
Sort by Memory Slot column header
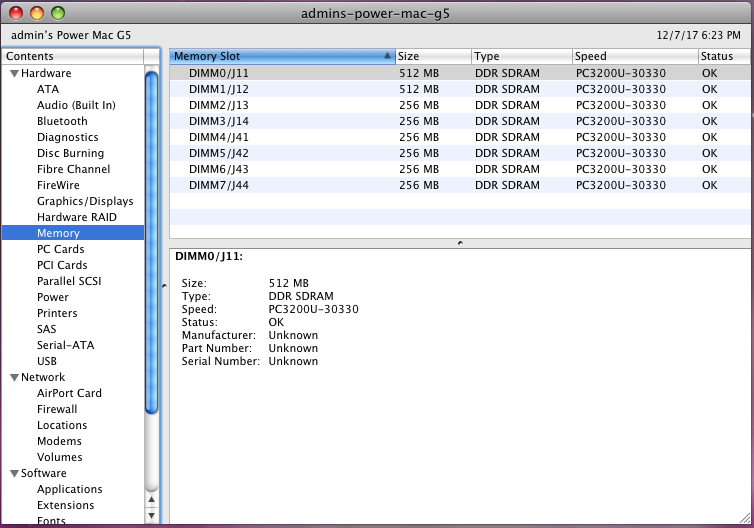(x=282, y=56)
